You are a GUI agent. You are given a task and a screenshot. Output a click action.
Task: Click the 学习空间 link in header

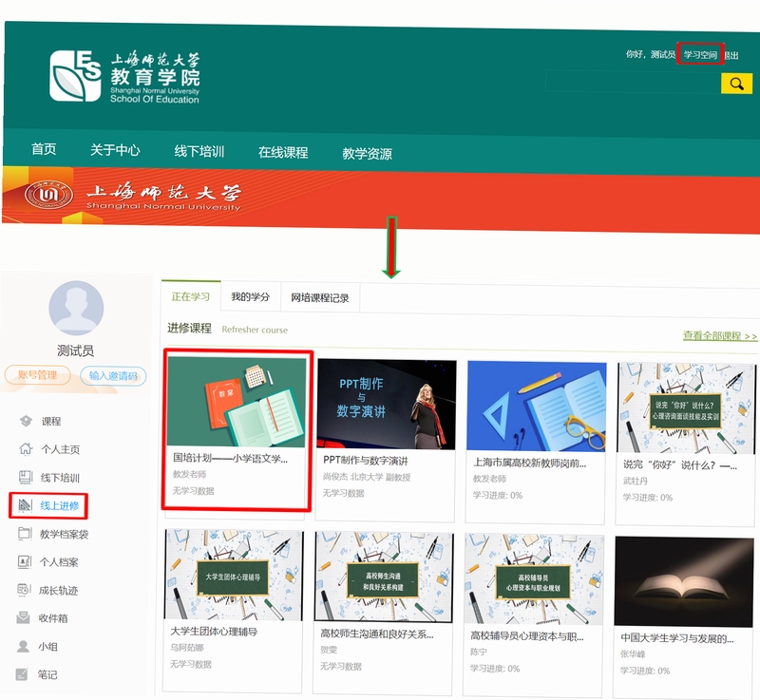pos(701,54)
